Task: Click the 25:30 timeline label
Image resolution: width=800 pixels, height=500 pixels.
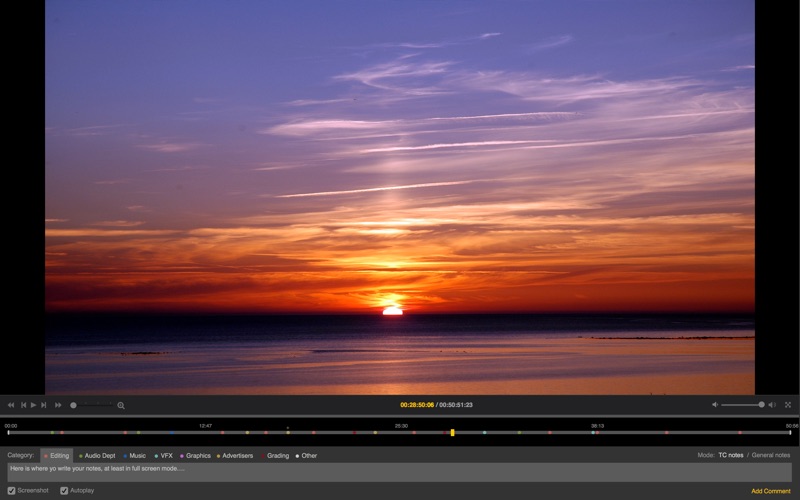Action: (x=401, y=426)
